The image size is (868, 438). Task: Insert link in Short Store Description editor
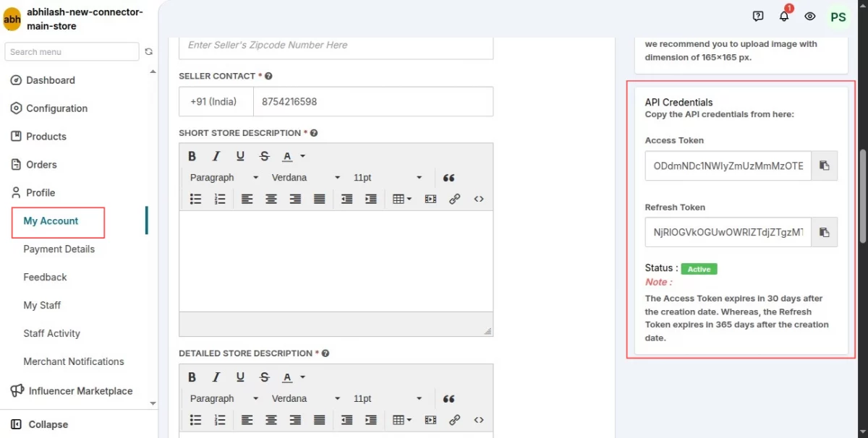click(x=454, y=199)
